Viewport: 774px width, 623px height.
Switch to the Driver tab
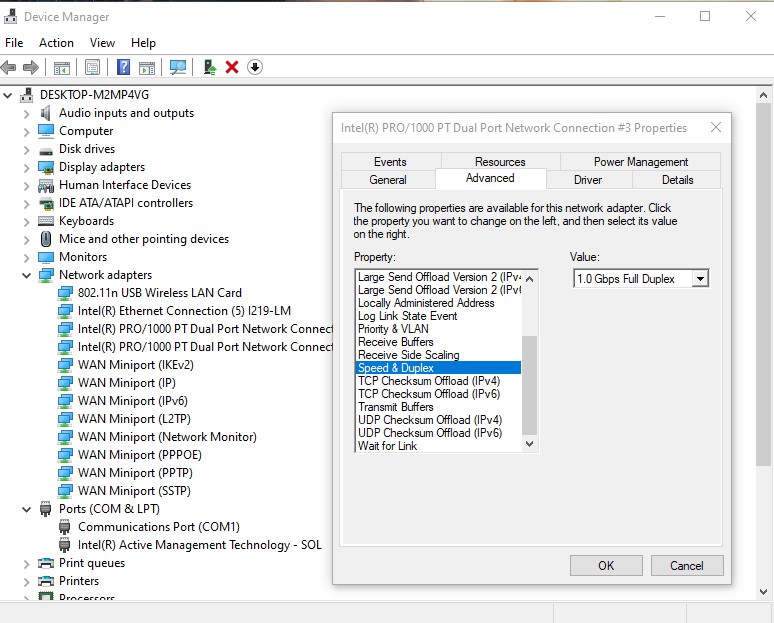(588, 180)
